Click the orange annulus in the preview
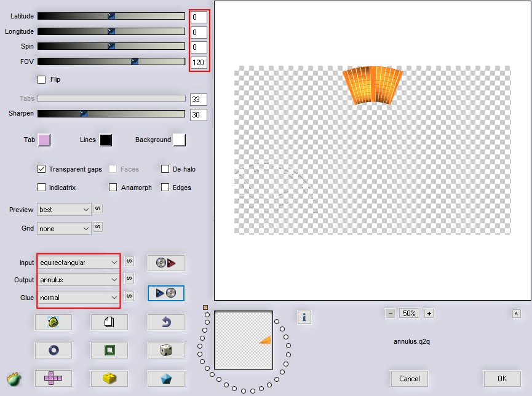Screen dimensions: 532x396 372,85
